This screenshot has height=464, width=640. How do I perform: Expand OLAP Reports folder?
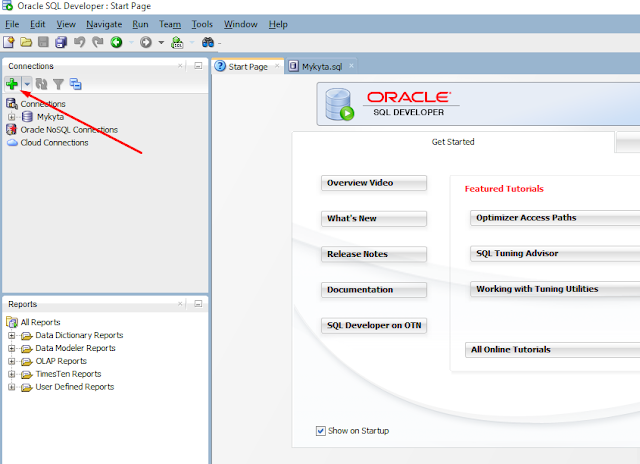[x=11, y=361]
